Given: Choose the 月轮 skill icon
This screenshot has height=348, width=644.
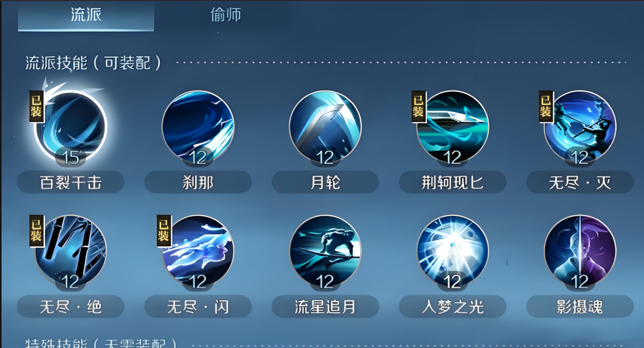Looking at the screenshot, I should click(325, 126).
